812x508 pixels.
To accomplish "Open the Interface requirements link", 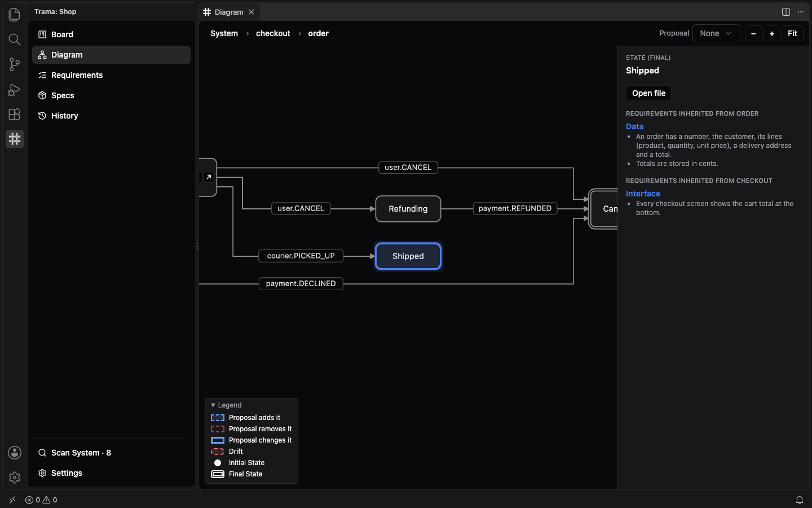I will pos(643,194).
